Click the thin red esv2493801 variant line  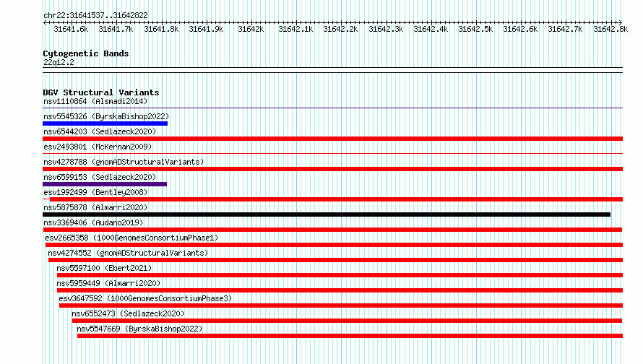332,154
